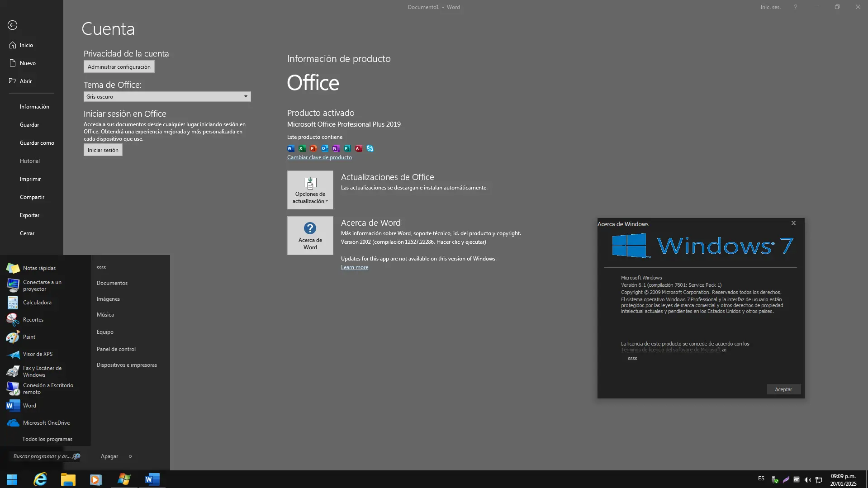Open the Imprimir section in sidebar

tap(30, 179)
